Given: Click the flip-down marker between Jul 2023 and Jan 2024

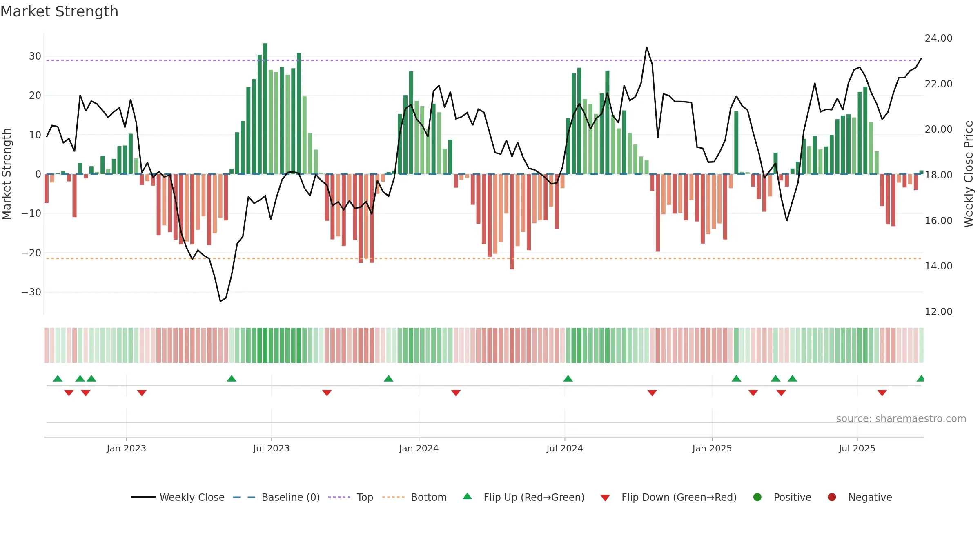Looking at the screenshot, I should pyautogui.click(x=327, y=393).
